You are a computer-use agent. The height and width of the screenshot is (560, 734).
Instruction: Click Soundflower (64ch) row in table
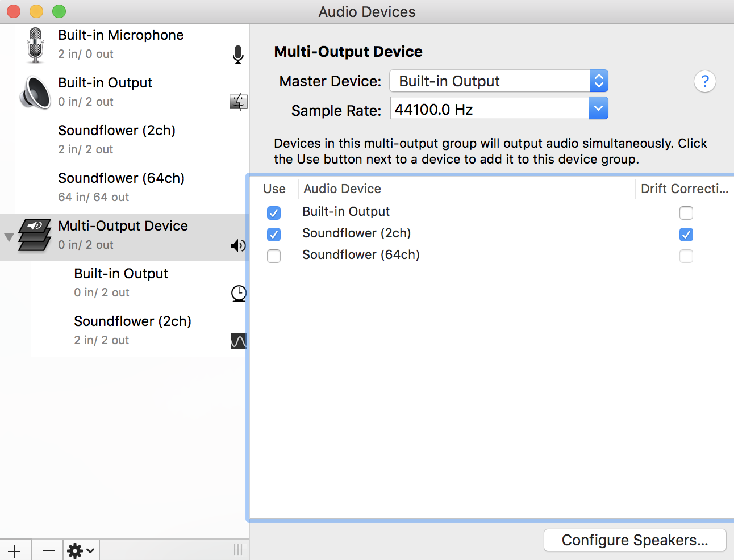click(x=492, y=255)
